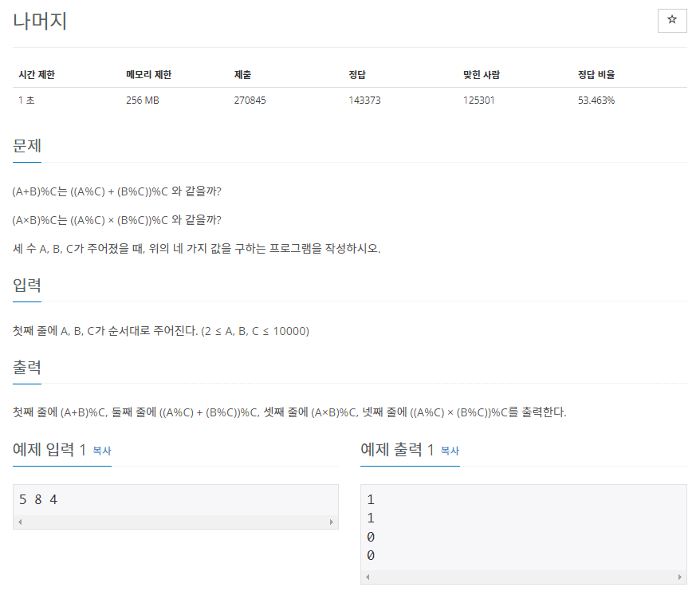Copy example output 1 via 복사 link
700x599 pixels.
click(x=450, y=451)
